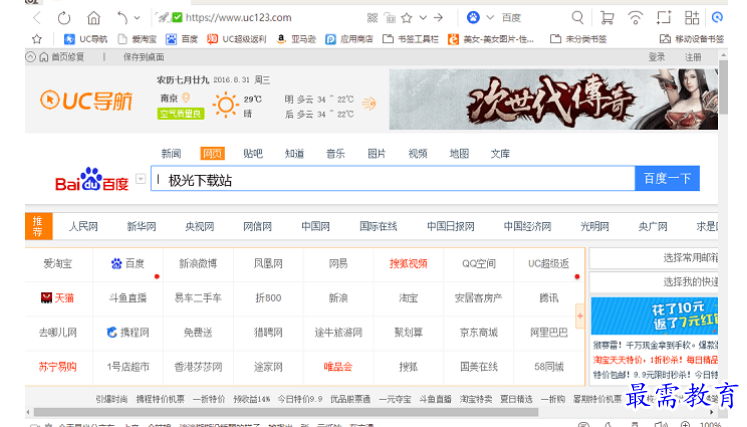
Task: Open the QR code icon in address bar
Action: click(373, 18)
